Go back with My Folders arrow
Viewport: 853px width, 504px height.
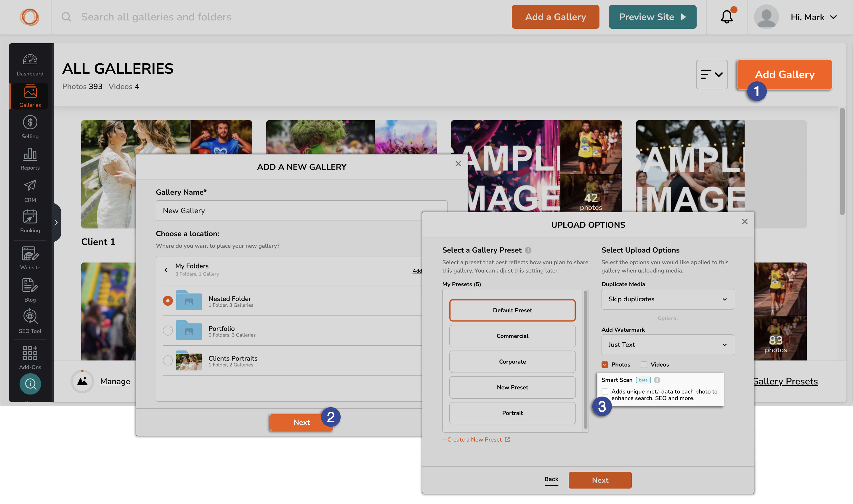pos(166,270)
